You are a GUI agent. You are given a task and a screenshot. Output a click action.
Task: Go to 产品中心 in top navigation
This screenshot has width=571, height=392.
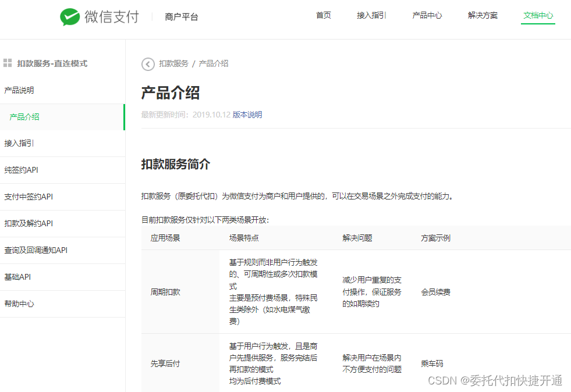pyautogui.click(x=427, y=15)
